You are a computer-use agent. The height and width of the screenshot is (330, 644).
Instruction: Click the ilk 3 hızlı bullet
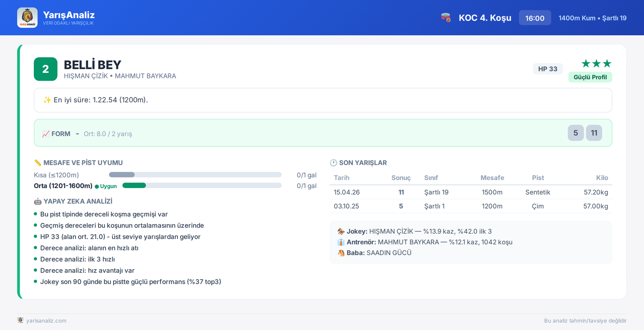tap(78, 259)
